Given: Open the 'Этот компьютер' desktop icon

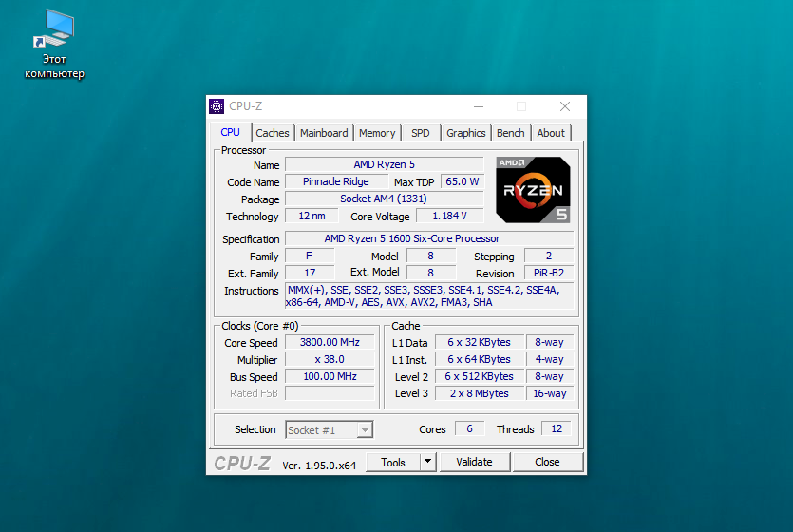Looking at the screenshot, I should (54, 43).
